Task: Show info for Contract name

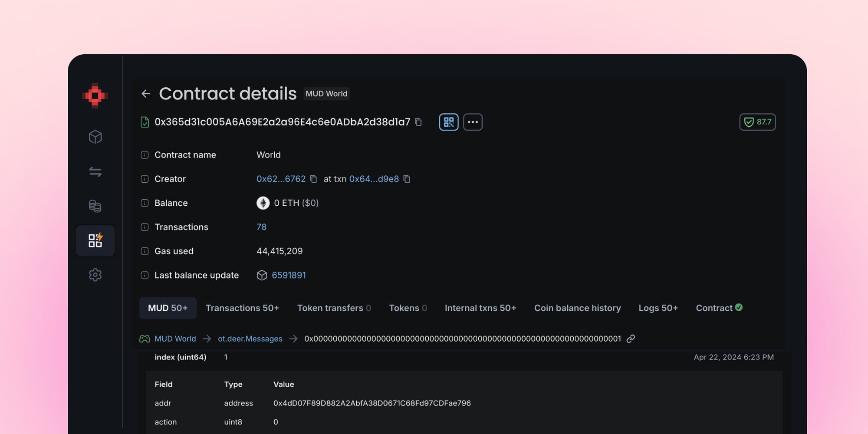Action: pyautogui.click(x=145, y=155)
